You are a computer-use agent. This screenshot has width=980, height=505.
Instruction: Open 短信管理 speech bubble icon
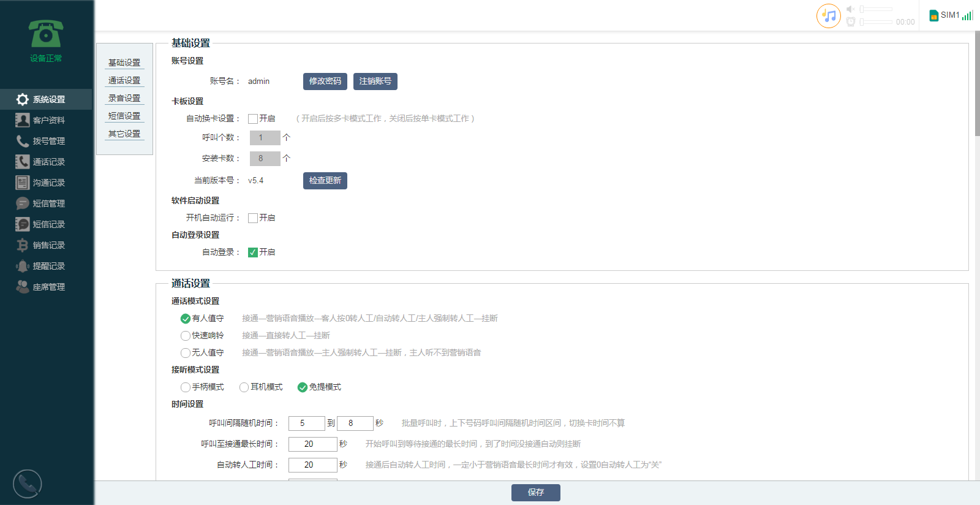point(23,203)
